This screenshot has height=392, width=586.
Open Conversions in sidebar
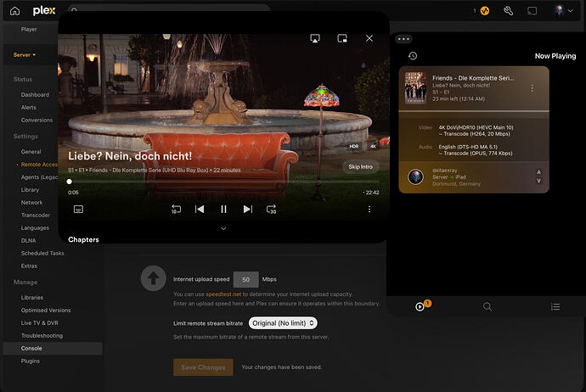click(x=37, y=120)
